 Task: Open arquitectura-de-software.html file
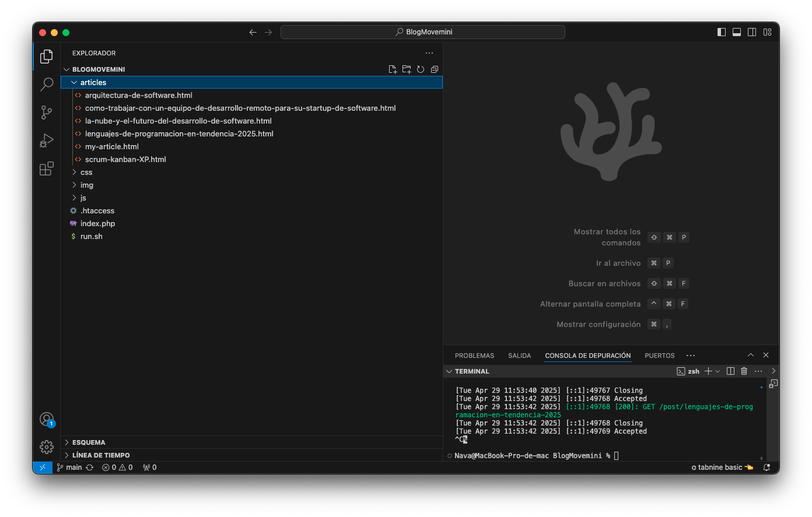point(138,95)
